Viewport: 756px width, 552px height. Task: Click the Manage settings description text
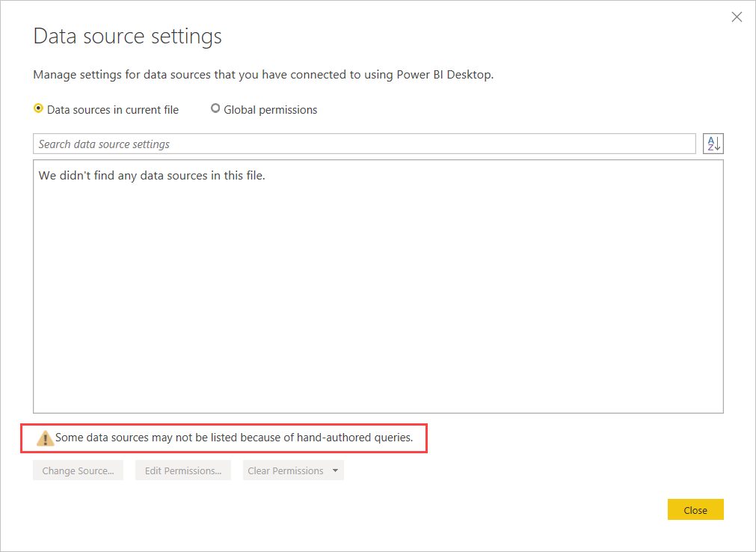[263, 75]
